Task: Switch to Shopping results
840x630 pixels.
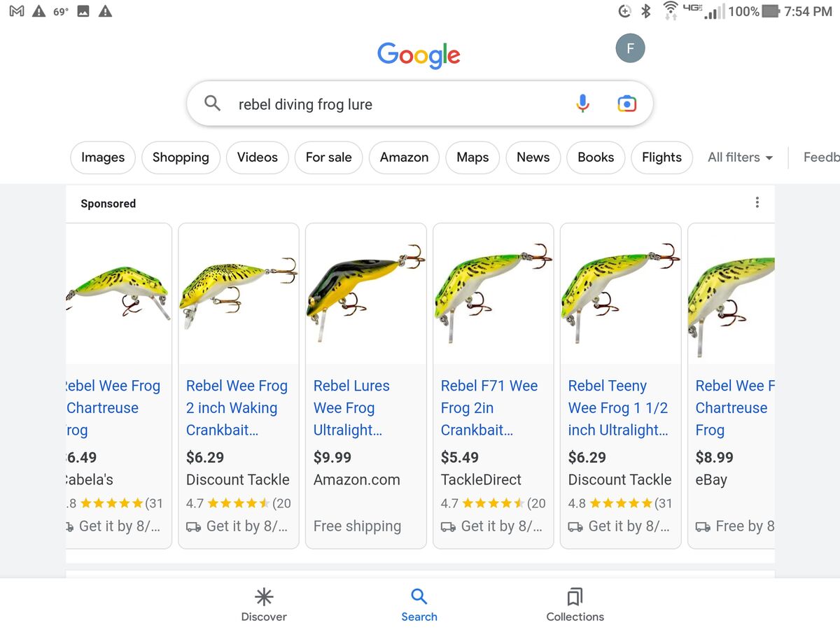Action: click(181, 157)
